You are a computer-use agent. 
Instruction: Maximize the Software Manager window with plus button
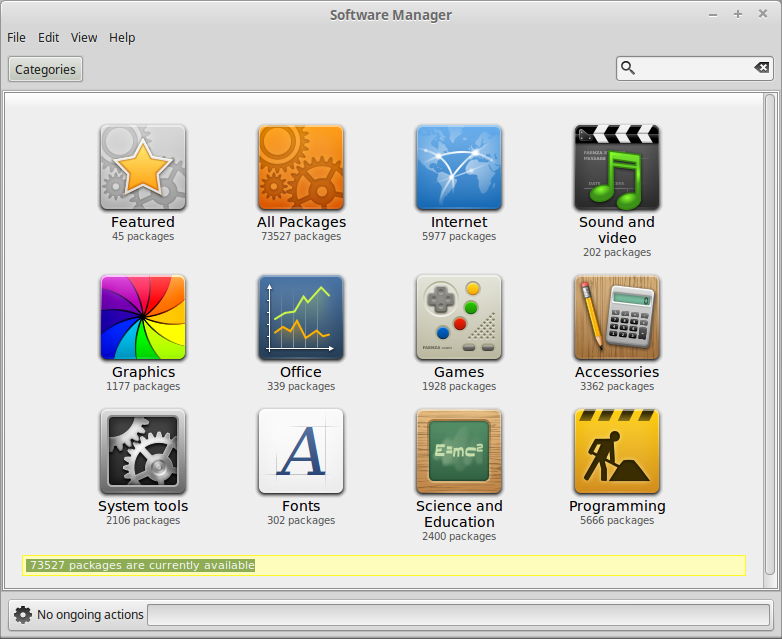738,14
